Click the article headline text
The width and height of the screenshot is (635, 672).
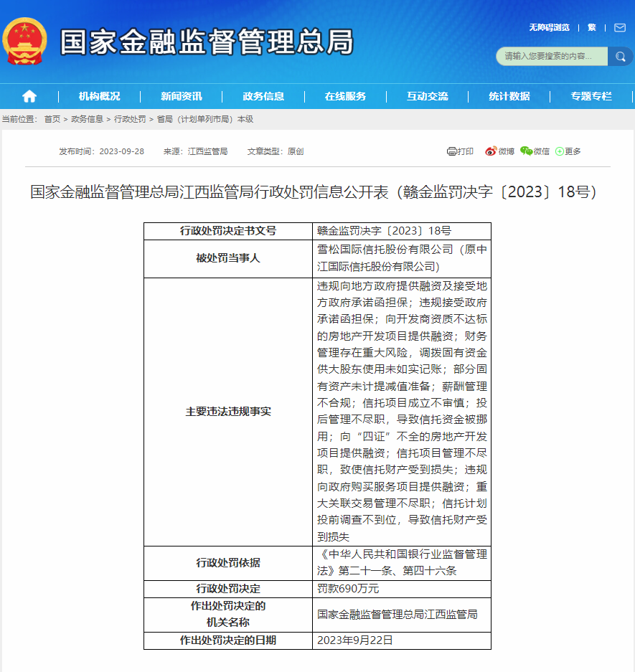pos(314,191)
